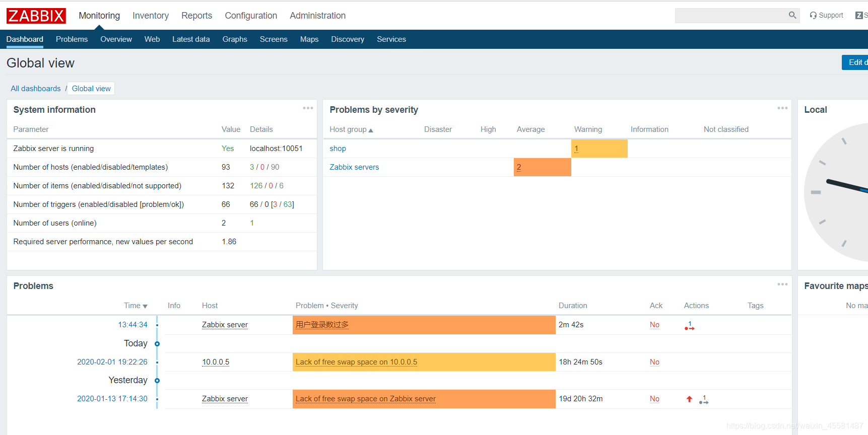Open the Administration menu
The image size is (868, 435).
(x=317, y=16)
